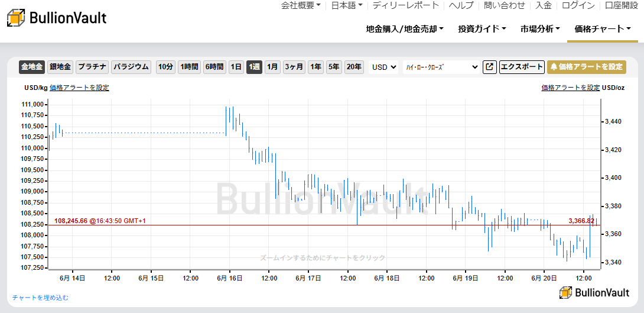
Task: Expand 市場分析 navigation menu
Action: pyautogui.click(x=541, y=29)
